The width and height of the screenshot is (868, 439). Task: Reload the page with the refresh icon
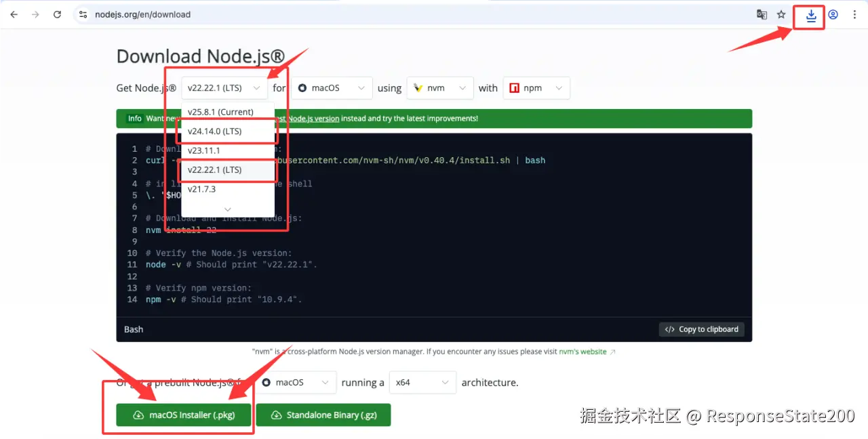58,14
